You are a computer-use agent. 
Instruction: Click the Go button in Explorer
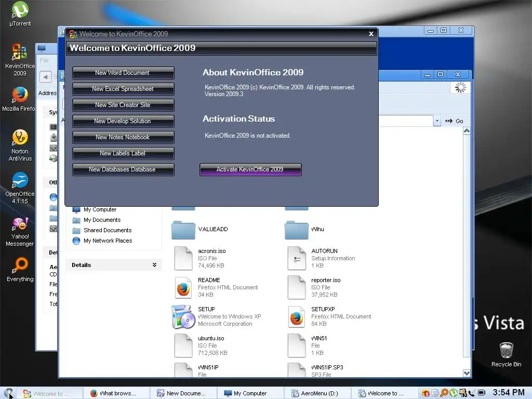pos(454,121)
